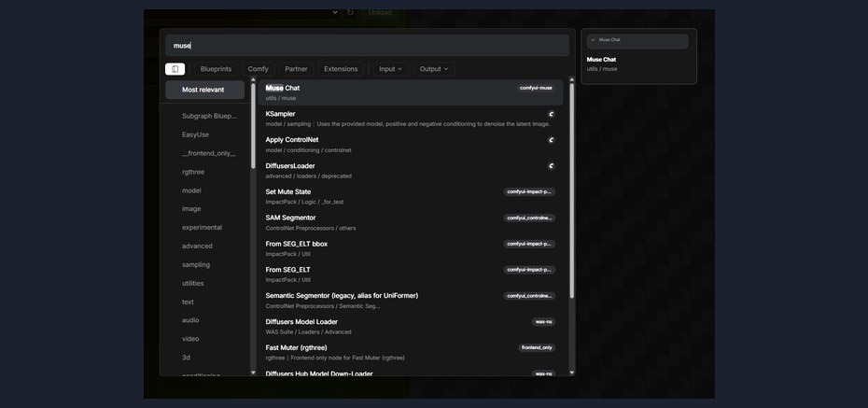This screenshot has width=868, height=408.
Task: Choose the SAM Segmentor node result
Action: tap(411, 222)
